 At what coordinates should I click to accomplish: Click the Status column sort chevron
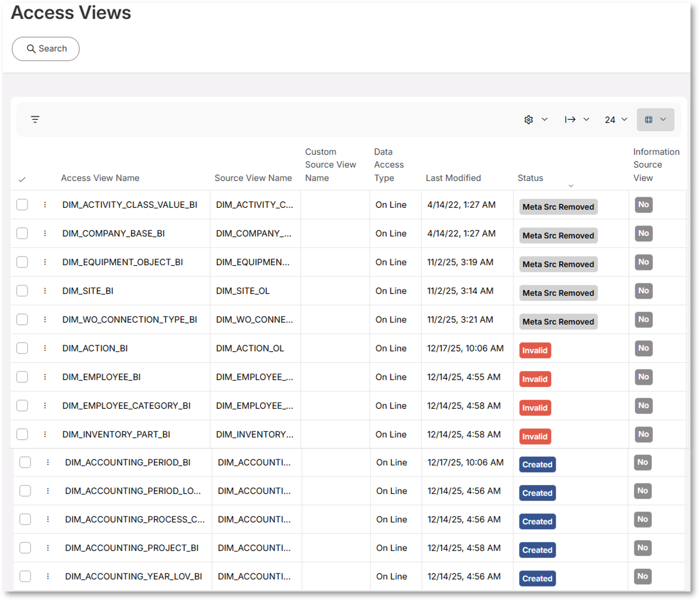click(x=571, y=186)
